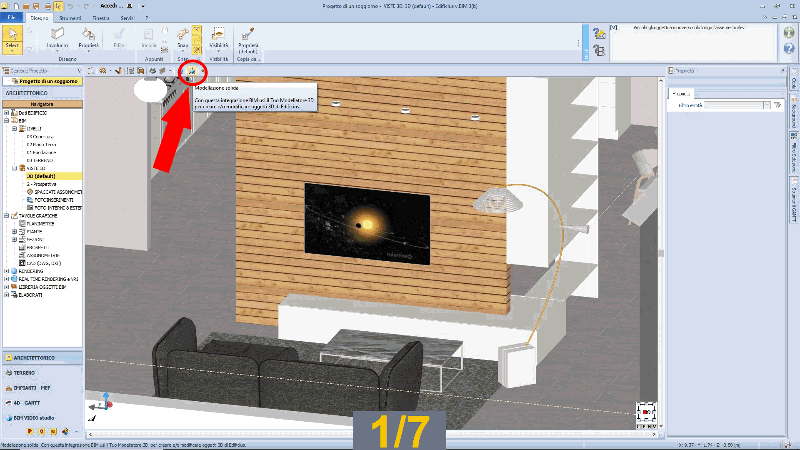Click the multicolor icon below BIM VIDEO studio

65,431
